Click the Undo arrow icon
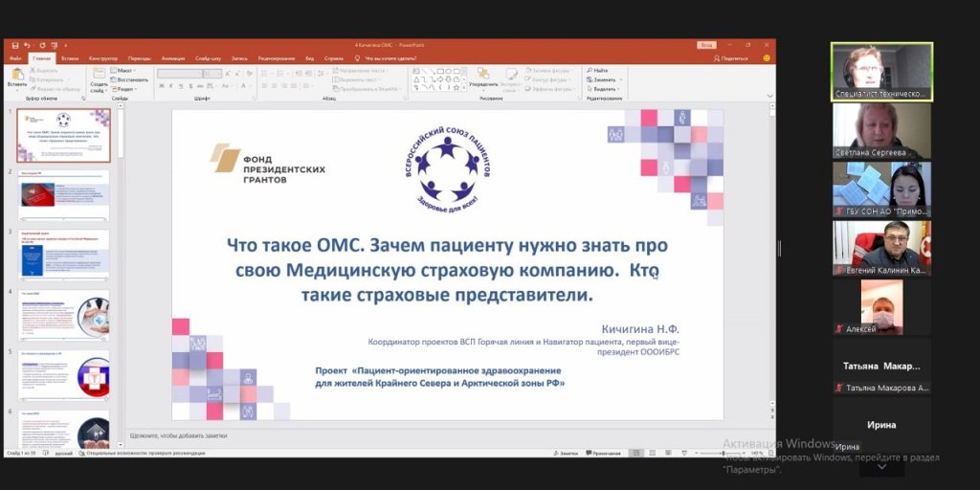This screenshot has width=980, height=490. coord(28,45)
